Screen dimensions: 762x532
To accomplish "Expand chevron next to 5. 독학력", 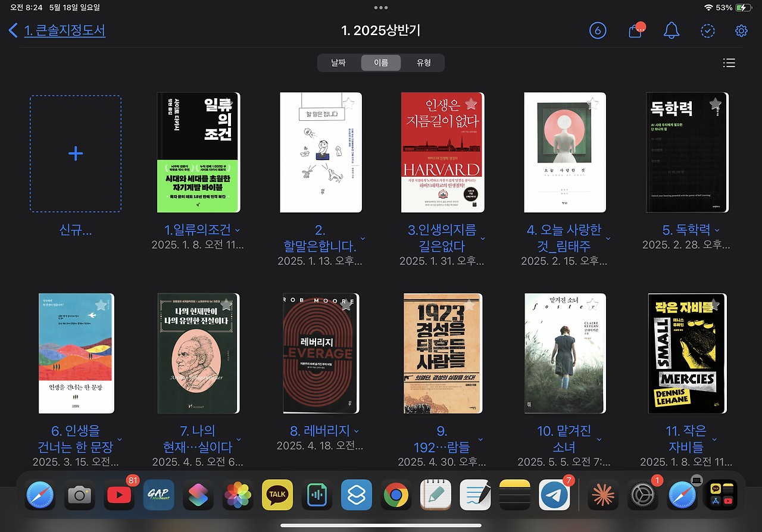I will [717, 230].
